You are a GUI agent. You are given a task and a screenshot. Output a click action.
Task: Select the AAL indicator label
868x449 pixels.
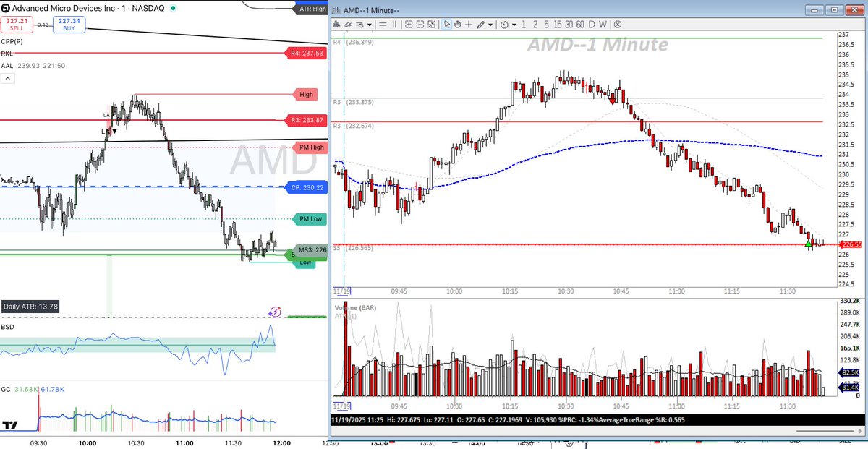point(7,65)
